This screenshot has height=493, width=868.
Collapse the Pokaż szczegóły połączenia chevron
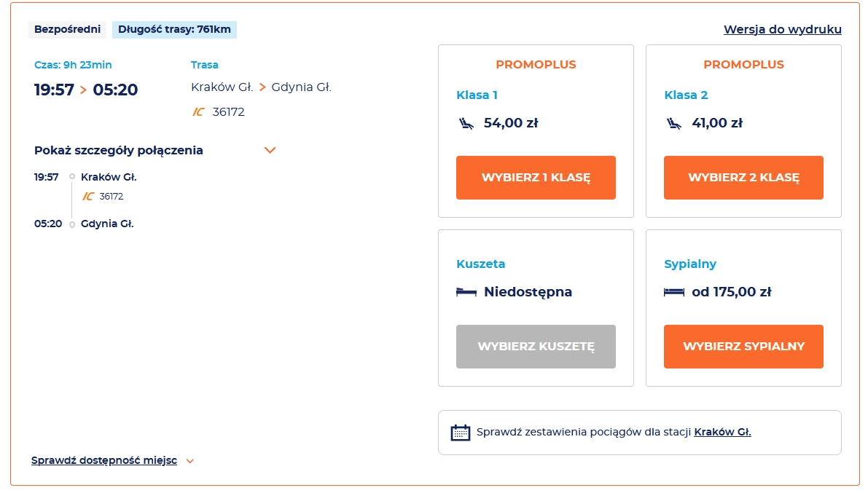coord(270,150)
